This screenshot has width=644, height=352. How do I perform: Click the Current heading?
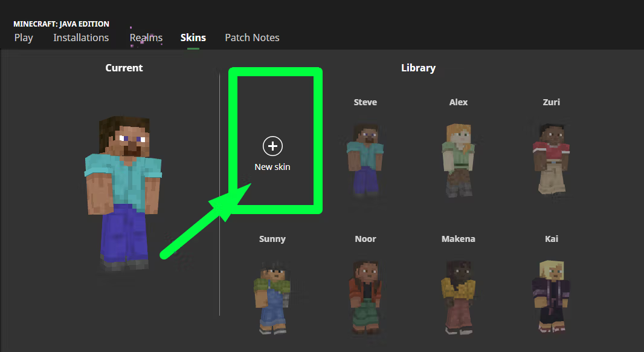pyautogui.click(x=124, y=68)
